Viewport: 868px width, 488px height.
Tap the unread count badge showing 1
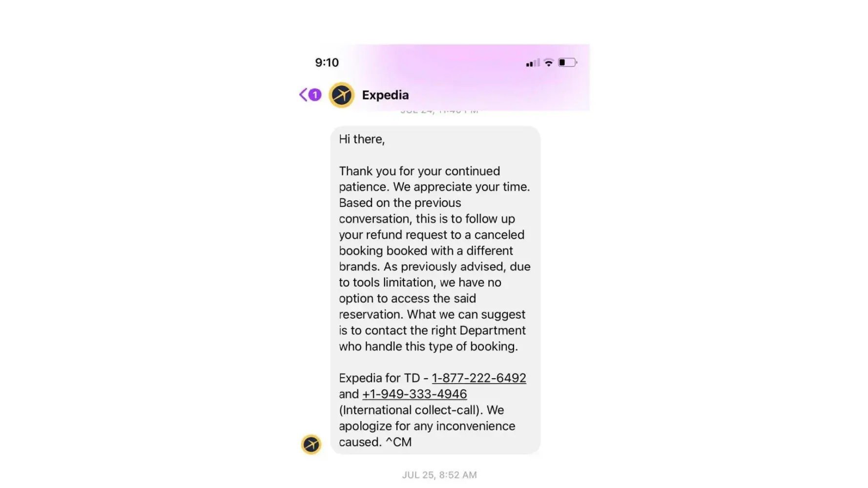coord(315,95)
